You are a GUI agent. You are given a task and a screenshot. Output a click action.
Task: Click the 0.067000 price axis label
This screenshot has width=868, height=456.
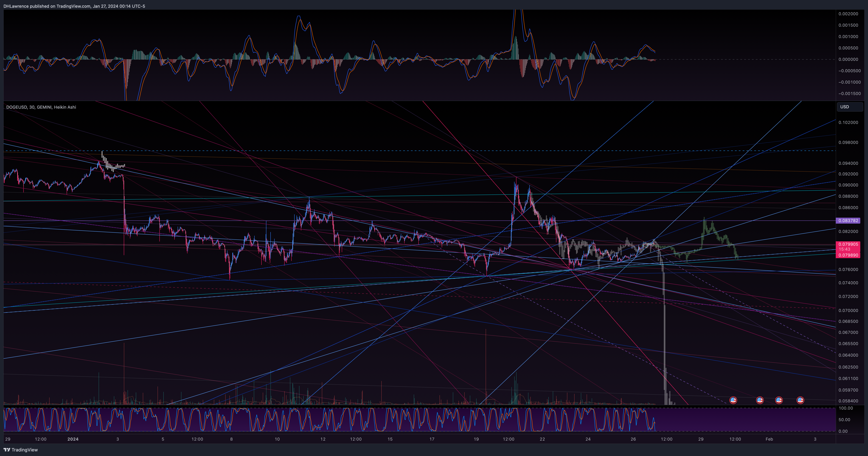point(848,332)
